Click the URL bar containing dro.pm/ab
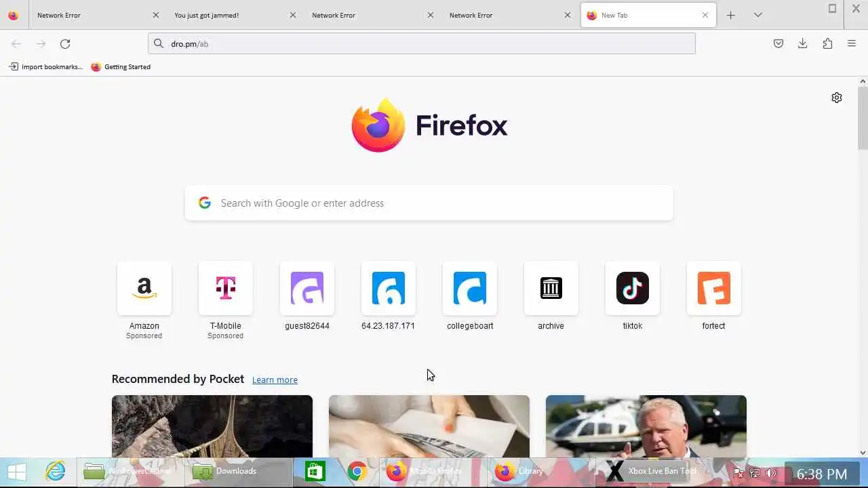The width and height of the screenshot is (868, 488). [422, 43]
